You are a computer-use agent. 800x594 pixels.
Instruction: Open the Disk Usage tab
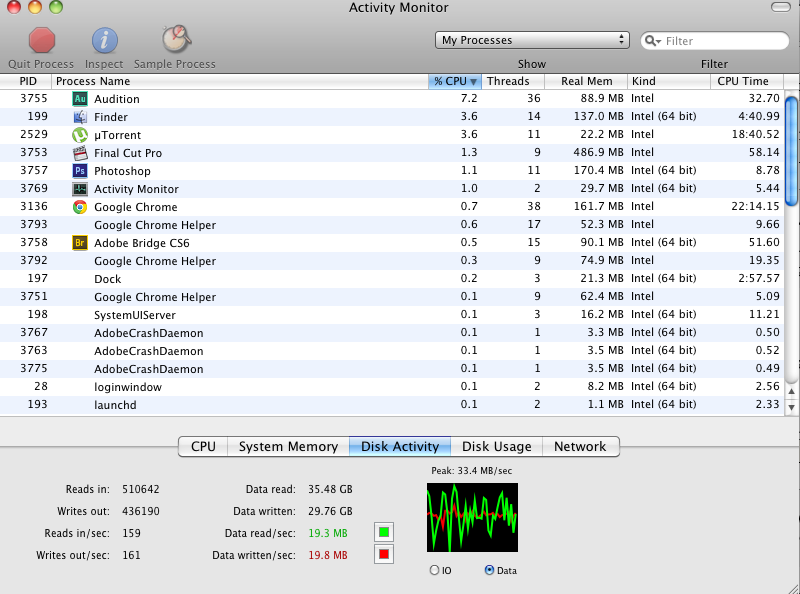point(496,447)
